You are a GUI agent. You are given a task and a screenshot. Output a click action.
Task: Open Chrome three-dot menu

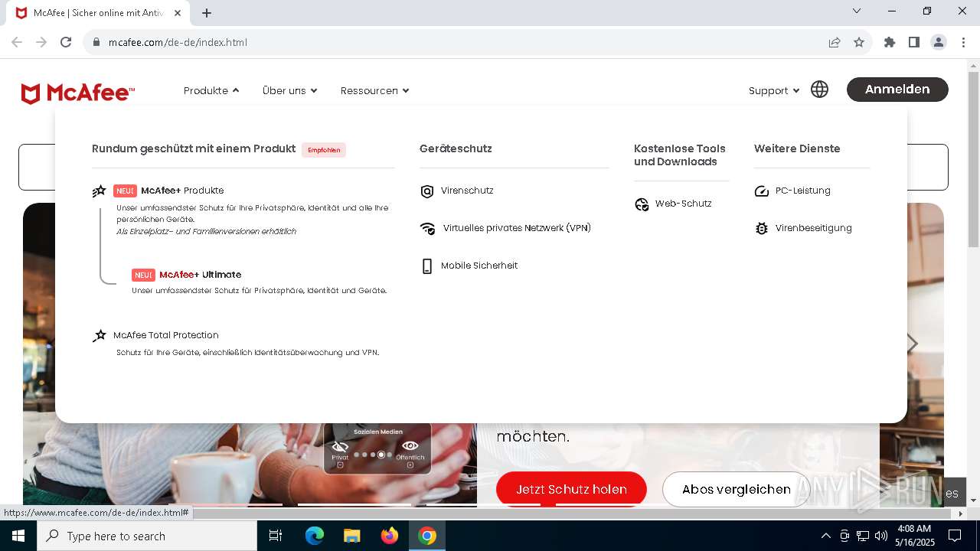point(963,42)
